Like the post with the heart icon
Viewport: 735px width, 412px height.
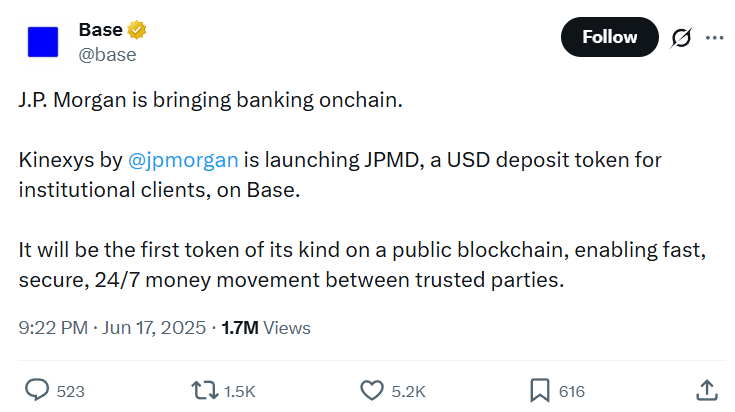[371, 390]
